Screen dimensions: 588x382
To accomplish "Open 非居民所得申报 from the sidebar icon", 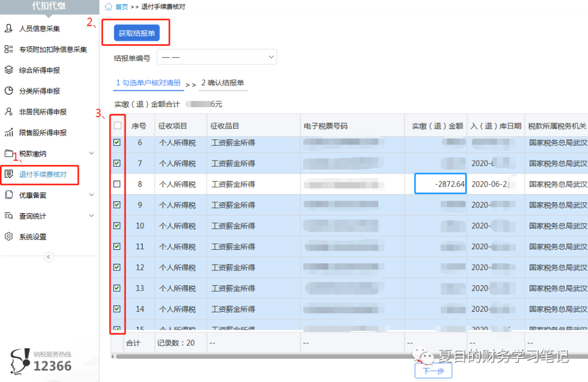I will (x=8, y=112).
